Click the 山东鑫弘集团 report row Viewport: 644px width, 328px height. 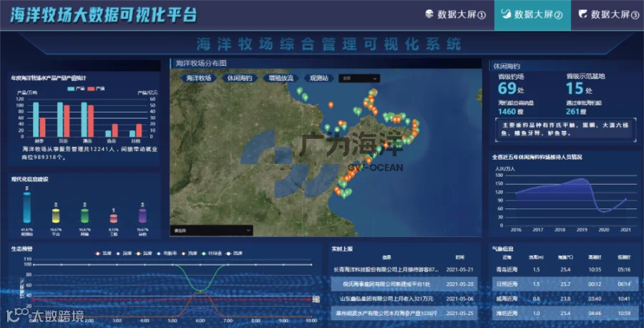404,299
